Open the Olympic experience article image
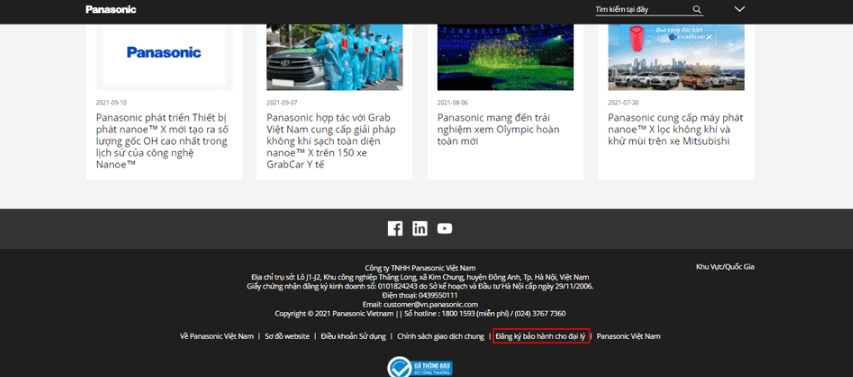This screenshot has height=377, width=853. pos(505,57)
